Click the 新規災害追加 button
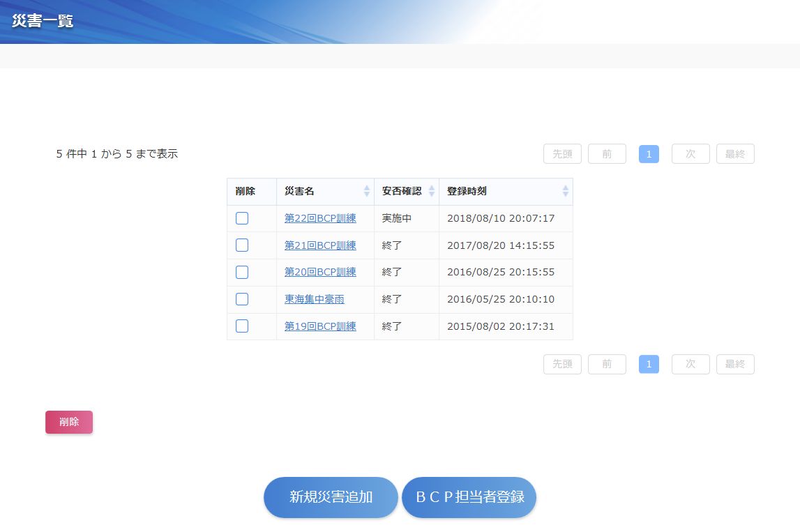Viewport: 800px width, 532px height. click(x=331, y=497)
